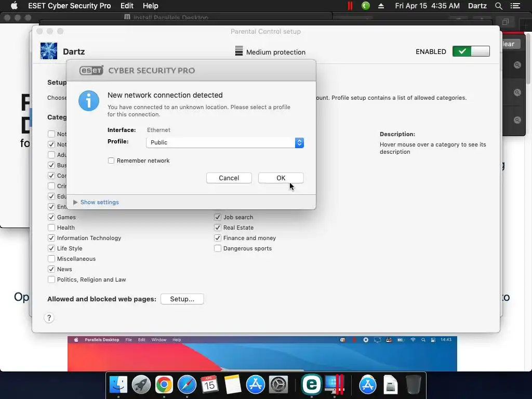Open the Profile dropdown showing Public
This screenshot has height=399, width=532.
[x=225, y=142]
